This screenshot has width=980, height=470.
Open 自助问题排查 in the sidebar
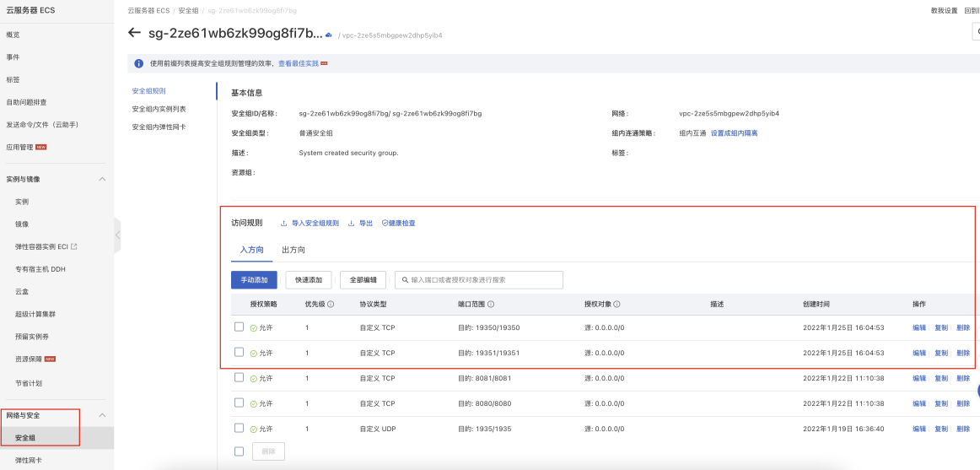tap(26, 102)
